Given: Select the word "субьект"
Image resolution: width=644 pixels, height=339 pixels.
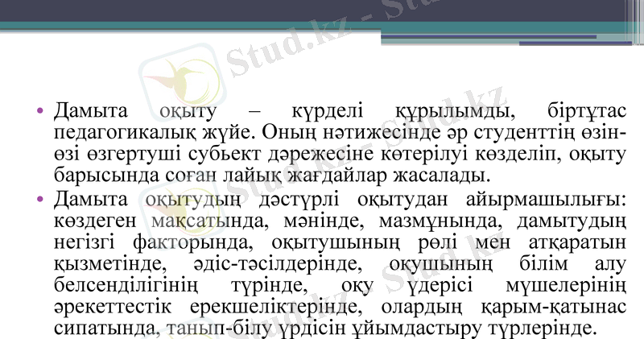Looking at the screenshot, I should click(x=225, y=153).
